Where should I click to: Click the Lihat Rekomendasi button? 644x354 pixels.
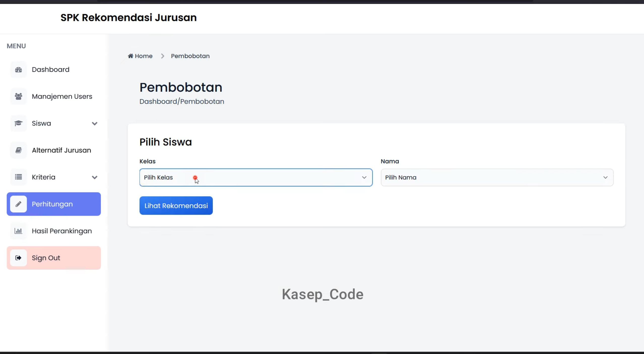(176, 206)
